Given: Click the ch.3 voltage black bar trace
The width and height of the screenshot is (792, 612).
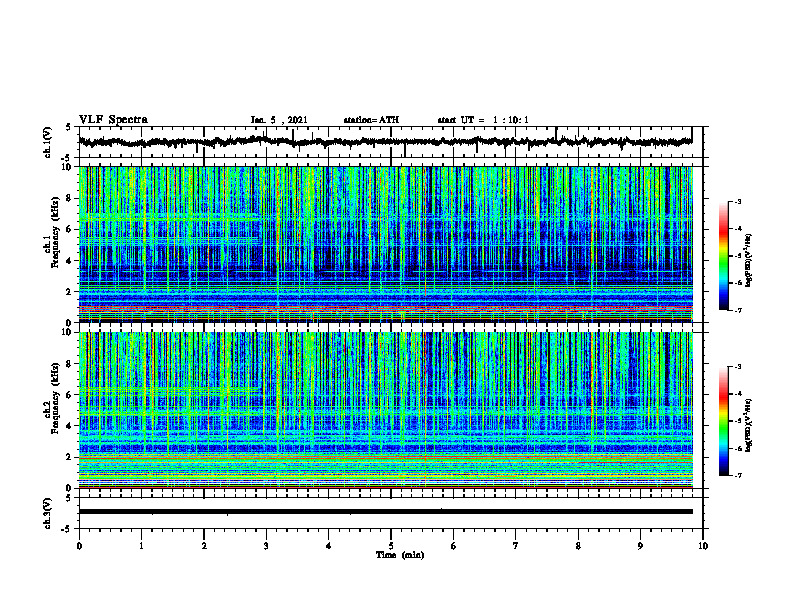Looking at the screenshot, I should coord(385,512).
